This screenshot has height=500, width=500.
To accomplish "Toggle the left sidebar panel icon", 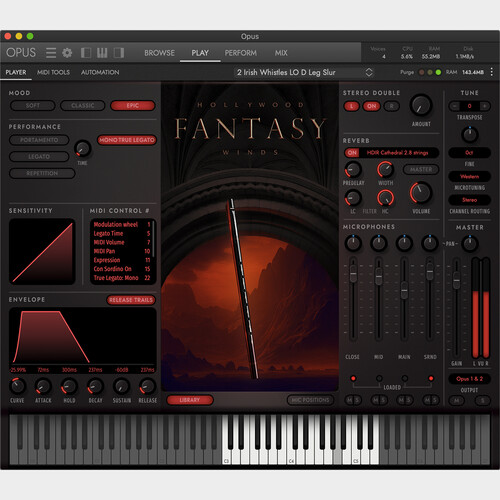I will click(86, 53).
